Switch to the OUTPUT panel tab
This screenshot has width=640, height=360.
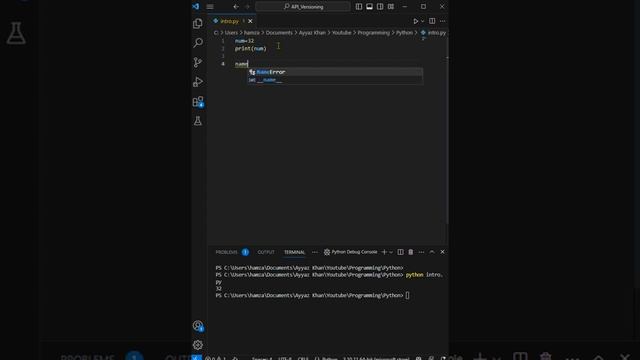tap(266, 252)
